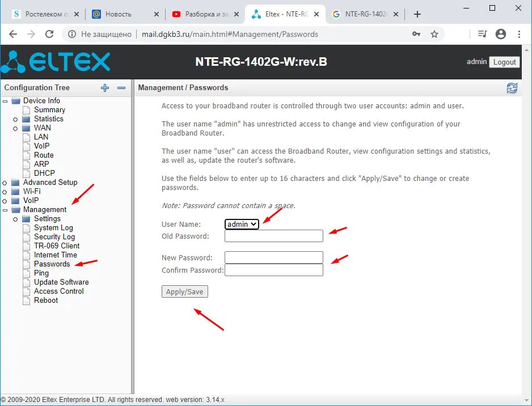Click the site info icon in address bar

(x=72, y=34)
